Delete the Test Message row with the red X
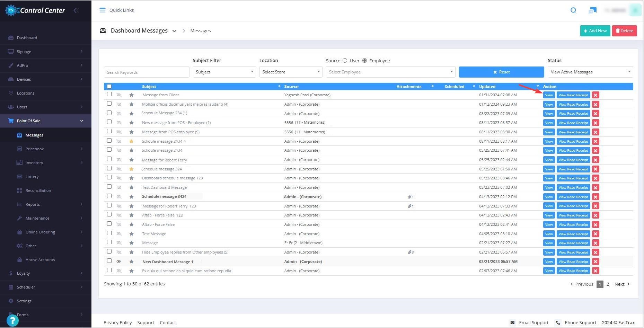The height and width of the screenshot is (328, 644). (596, 234)
